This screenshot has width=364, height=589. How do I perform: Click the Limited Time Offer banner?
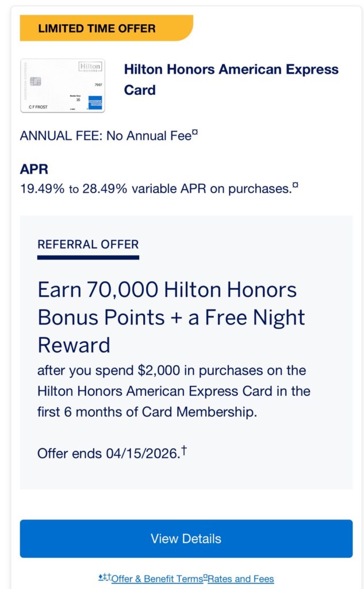tap(105, 28)
